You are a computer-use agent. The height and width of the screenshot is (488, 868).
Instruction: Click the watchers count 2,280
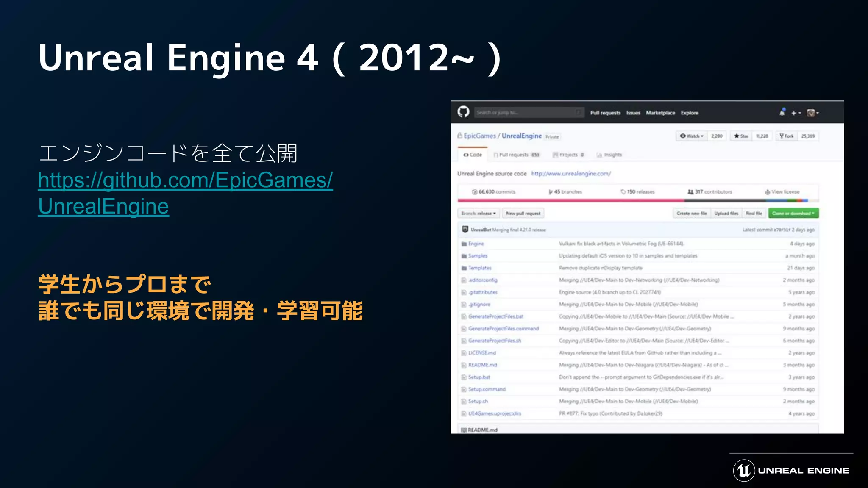717,136
